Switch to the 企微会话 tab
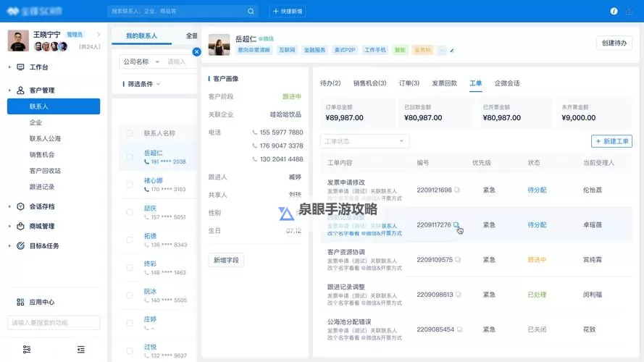The image size is (644, 362). pos(507,83)
